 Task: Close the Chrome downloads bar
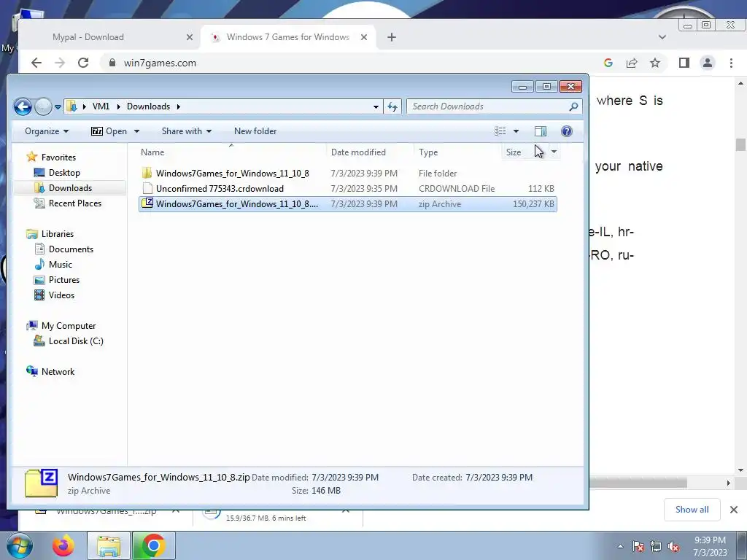[x=734, y=510]
